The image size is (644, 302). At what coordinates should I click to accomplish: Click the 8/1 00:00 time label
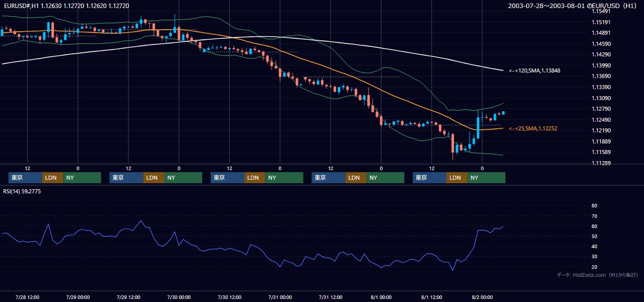(381, 297)
